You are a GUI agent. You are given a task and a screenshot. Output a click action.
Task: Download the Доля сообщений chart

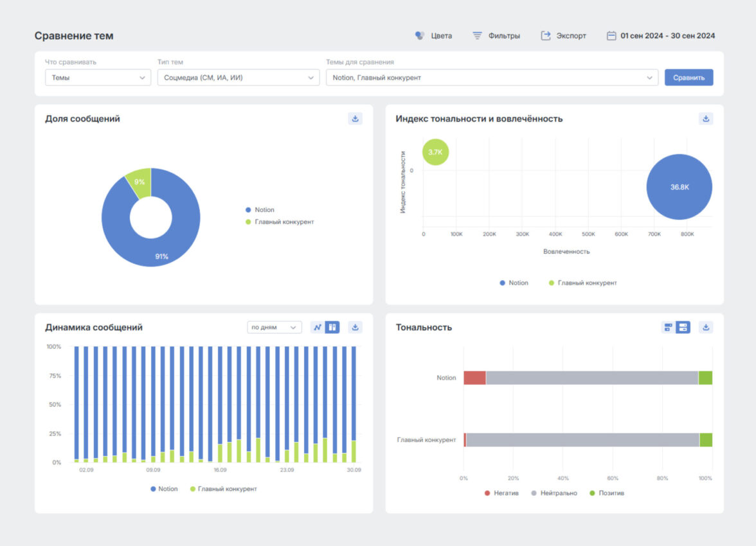355,119
